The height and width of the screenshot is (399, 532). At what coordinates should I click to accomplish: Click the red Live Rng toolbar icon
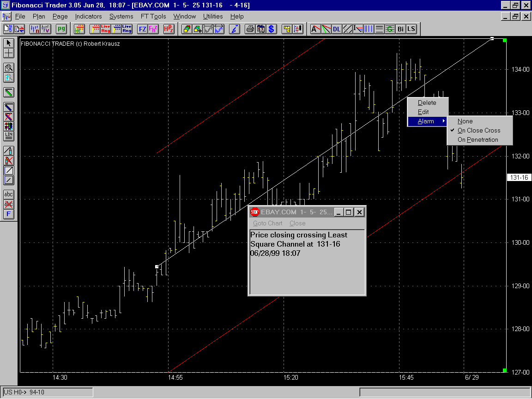coord(105,29)
